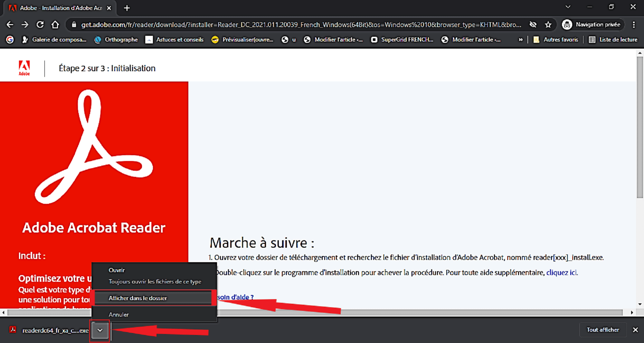Image resolution: width=644 pixels, height=343 pixels.
Task: Open the Liste de lecture panel
Action: [613, 40]
